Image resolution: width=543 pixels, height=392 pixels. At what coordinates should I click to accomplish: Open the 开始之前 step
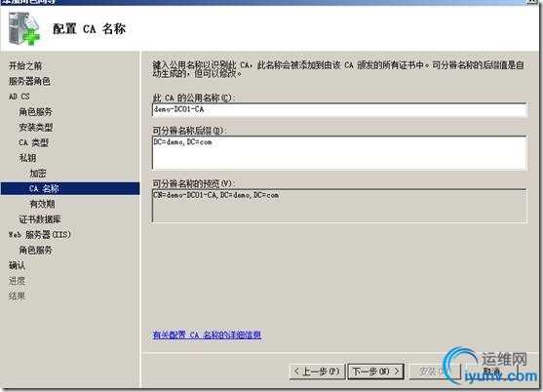25,65
